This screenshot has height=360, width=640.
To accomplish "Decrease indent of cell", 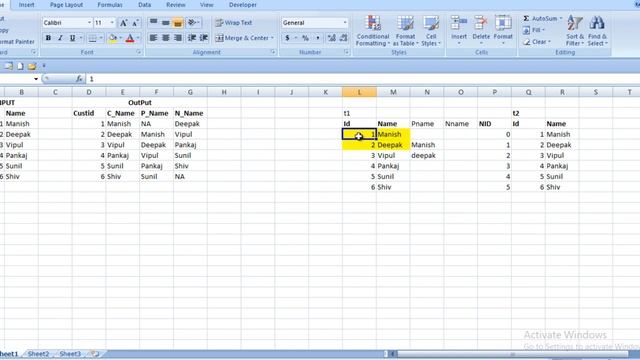I will 192,38.
